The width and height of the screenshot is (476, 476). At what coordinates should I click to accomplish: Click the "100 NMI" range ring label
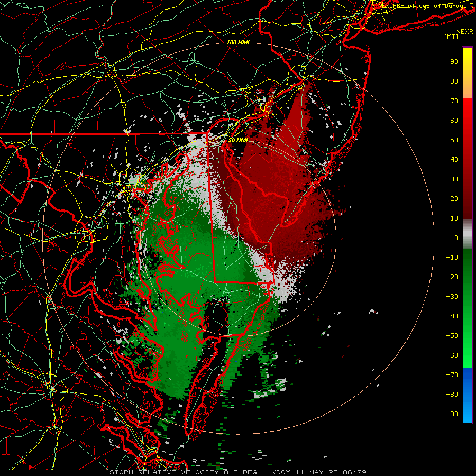click(x=238, y=42)
